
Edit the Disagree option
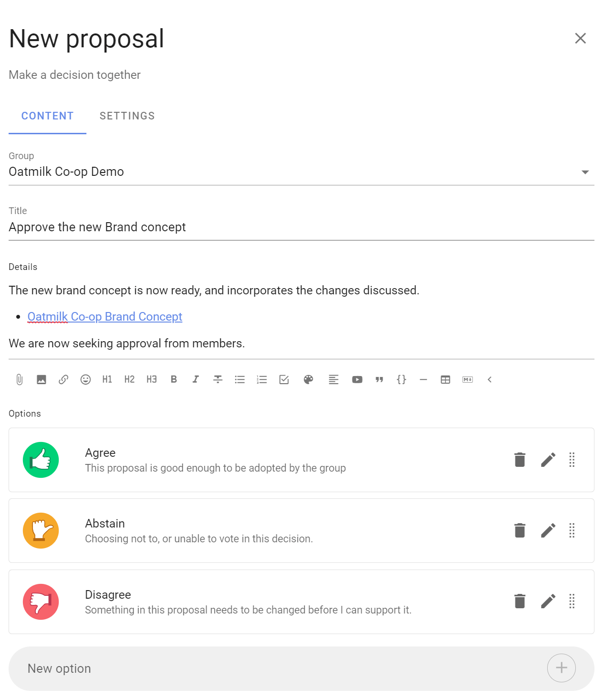[548, 601]
